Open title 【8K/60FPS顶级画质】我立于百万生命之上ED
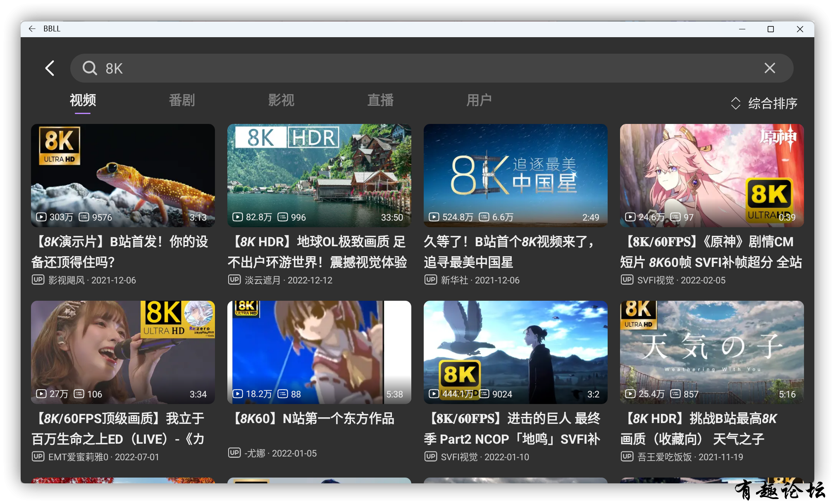835x504 pixels. [x=118, y=428]
